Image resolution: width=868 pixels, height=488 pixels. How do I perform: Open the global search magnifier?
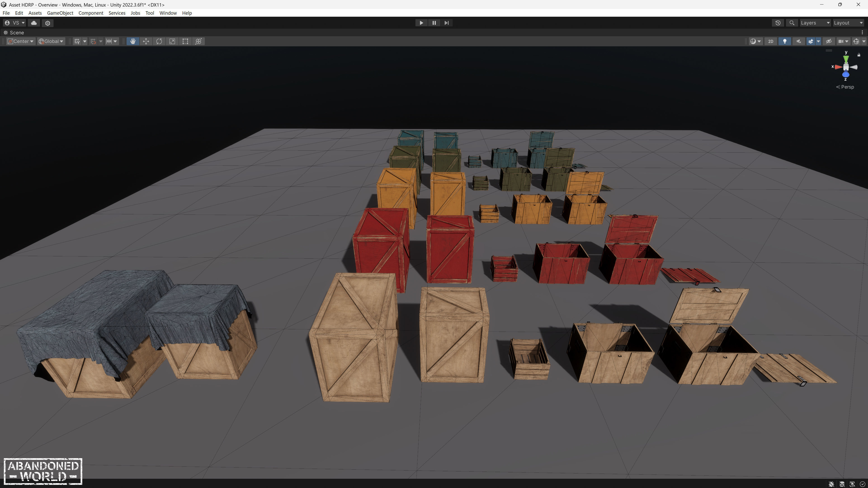tap(792, 23)
